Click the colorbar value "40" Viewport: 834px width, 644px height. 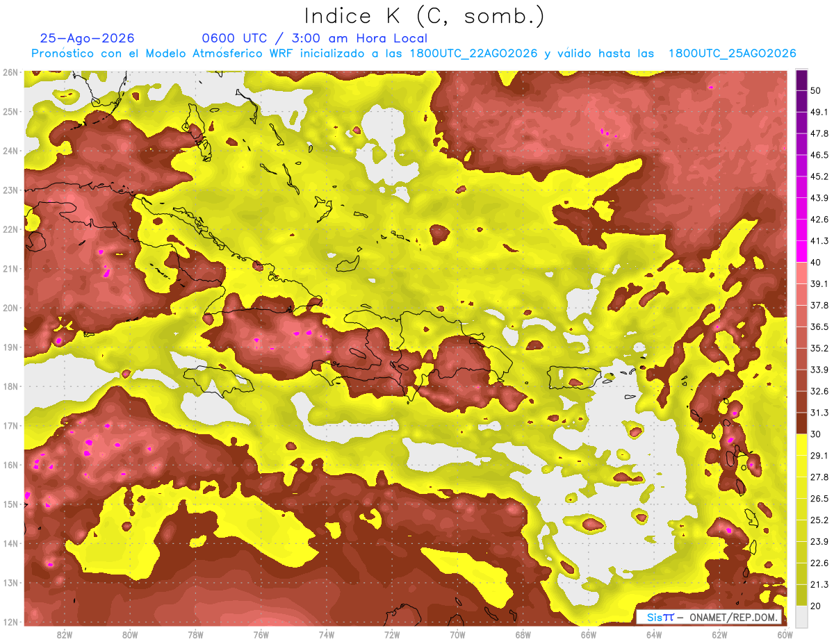pos(816,262)
